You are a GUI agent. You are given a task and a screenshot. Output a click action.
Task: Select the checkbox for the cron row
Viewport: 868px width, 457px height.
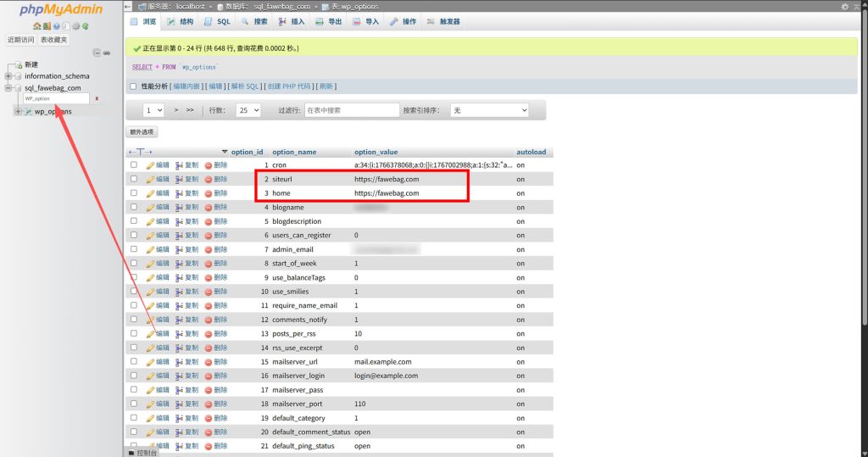click(x=133, y=165)
